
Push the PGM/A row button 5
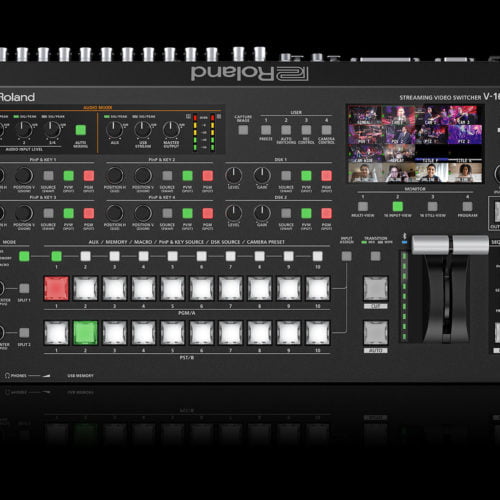172,288
